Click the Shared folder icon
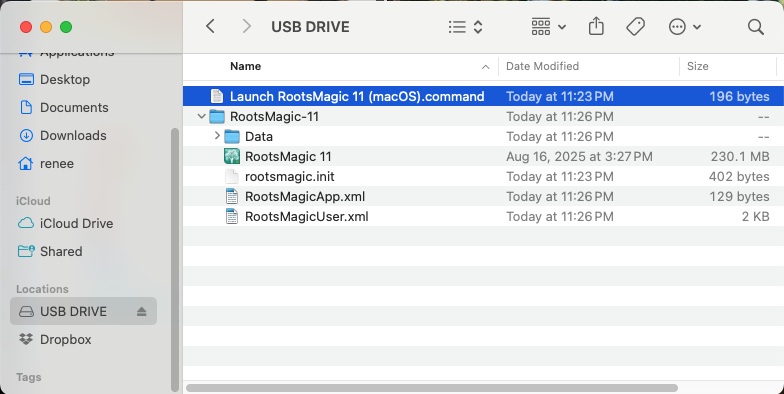The height and width of the screenshot is (394, 784). click(26, 251)
